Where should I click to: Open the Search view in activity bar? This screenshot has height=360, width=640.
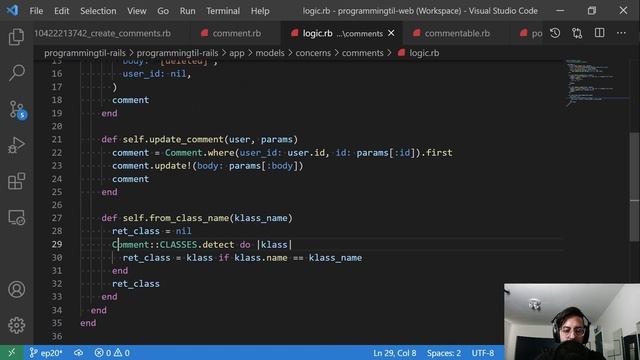(16, 73)
